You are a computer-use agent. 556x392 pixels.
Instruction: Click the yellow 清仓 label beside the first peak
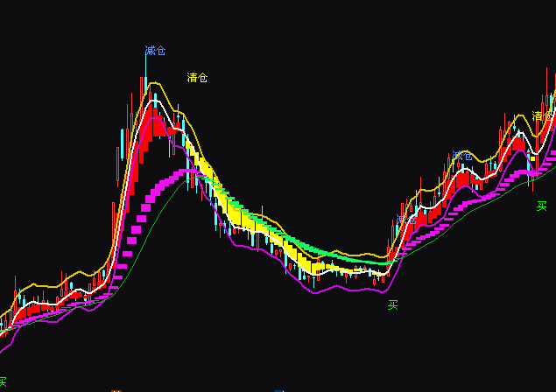click(197, 78)
